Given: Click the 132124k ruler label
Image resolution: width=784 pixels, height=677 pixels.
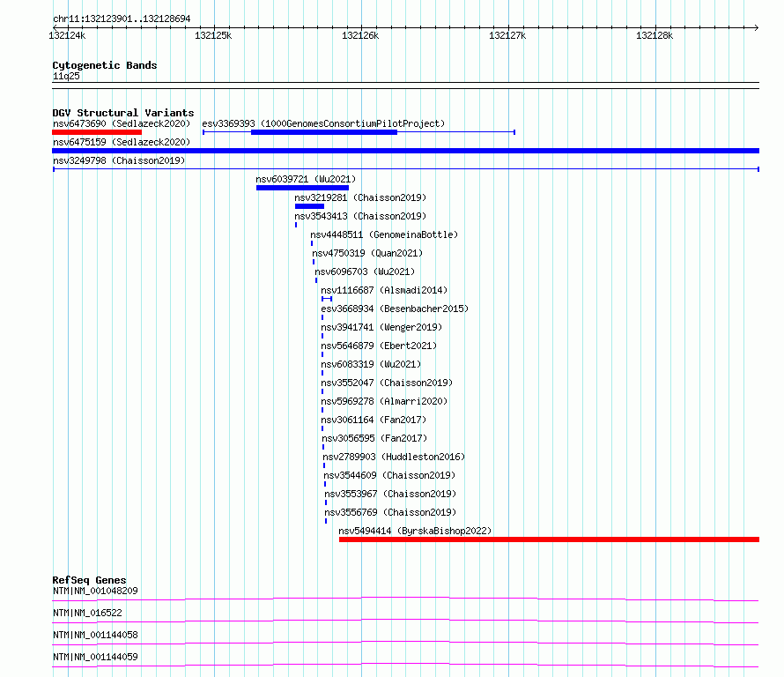Looking at the screenshot, I should click(x=67, y=35).
